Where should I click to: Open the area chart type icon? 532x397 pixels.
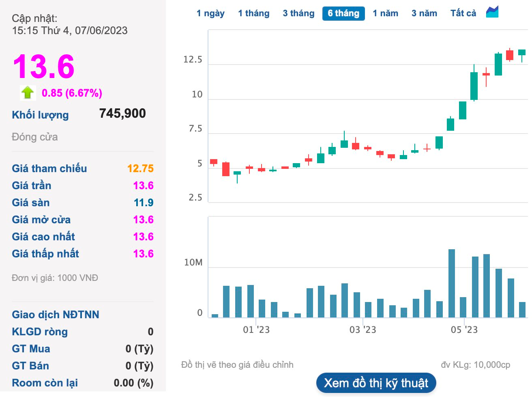click(492, 12)
